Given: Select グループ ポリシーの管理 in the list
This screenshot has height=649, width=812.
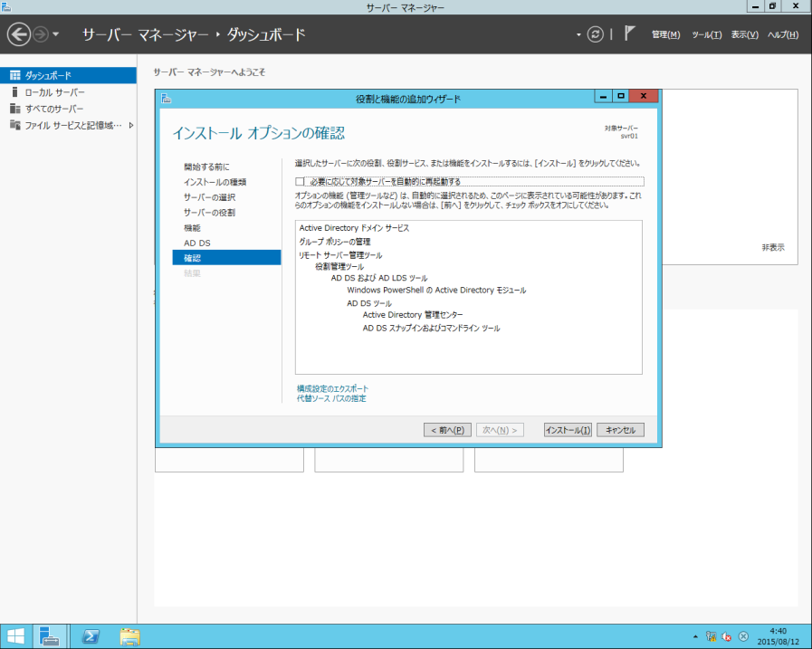Looking at the screenshot, I should (335, 242).
